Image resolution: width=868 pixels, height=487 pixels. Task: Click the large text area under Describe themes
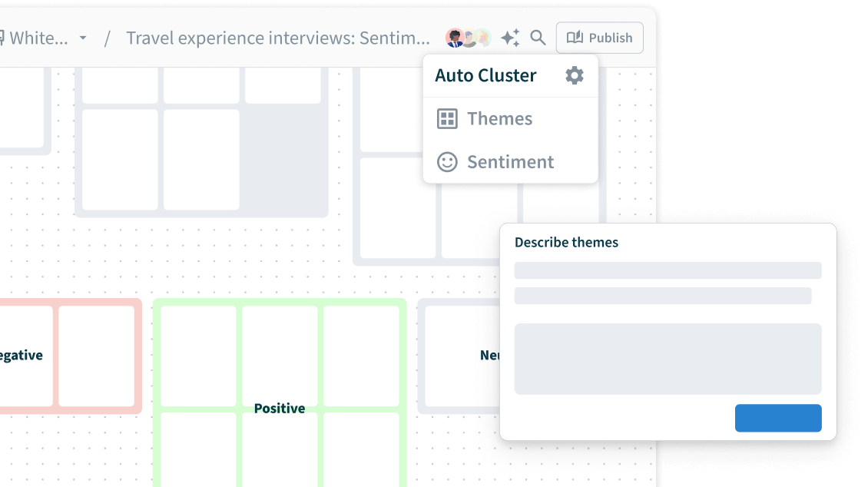tap(668, 359)
